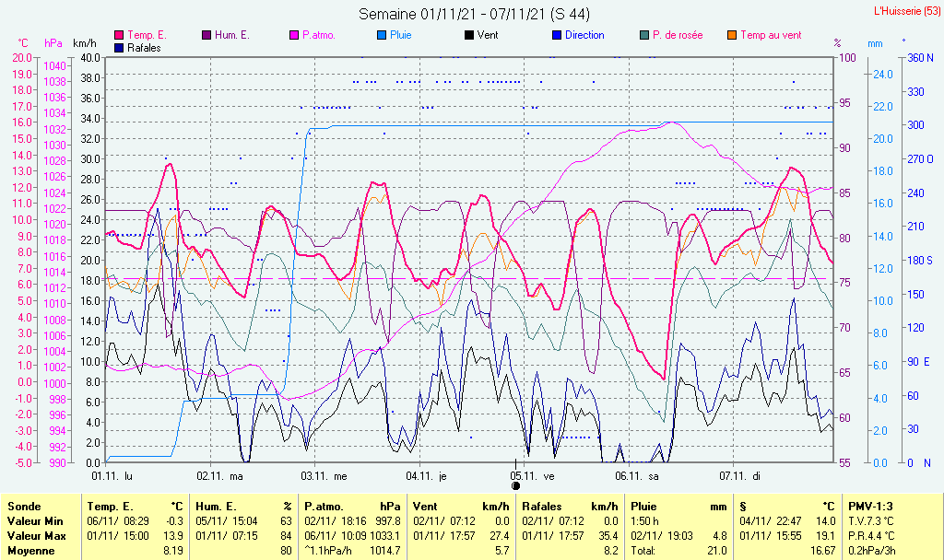
Task: Click the 'Rafales' legend label
Action: pos(145,48)
